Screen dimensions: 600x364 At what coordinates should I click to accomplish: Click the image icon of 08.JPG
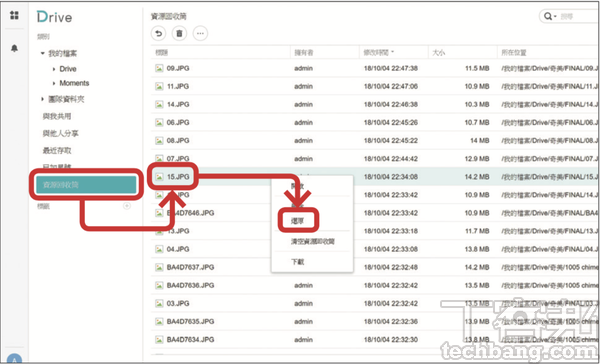coord(159,140)
